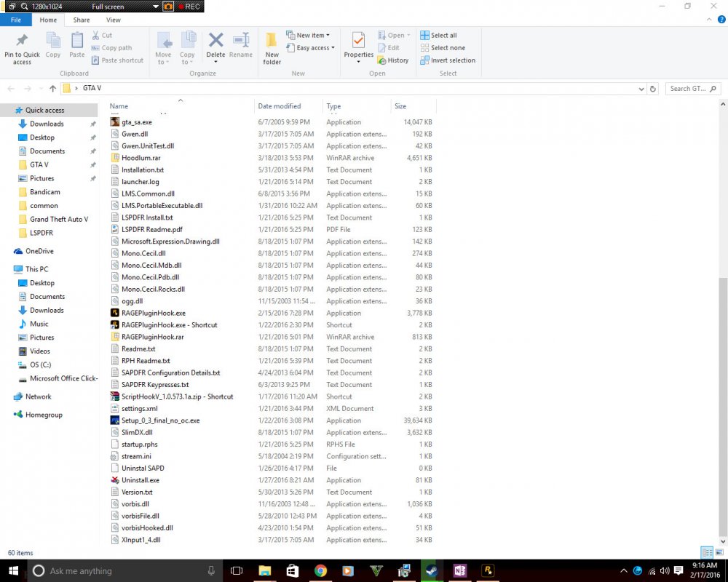Open Properties with the checkmark icon
This screenshot has width=728, height=582.
point(358,41)
